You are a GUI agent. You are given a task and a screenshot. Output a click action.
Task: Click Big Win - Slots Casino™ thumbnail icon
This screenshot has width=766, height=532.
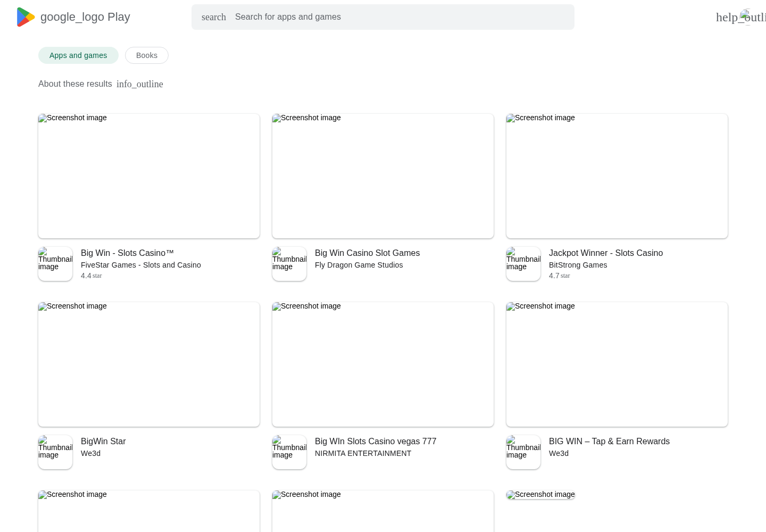click(55, 264)
